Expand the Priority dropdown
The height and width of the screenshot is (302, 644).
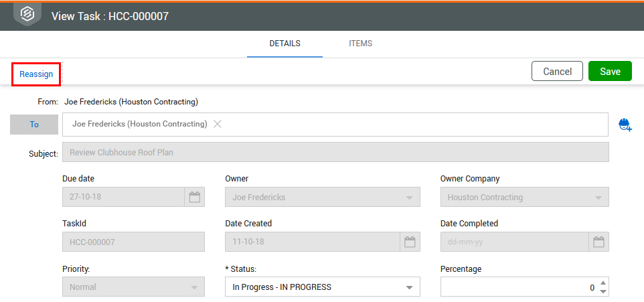pyautogui.click(x=194, y=288)
